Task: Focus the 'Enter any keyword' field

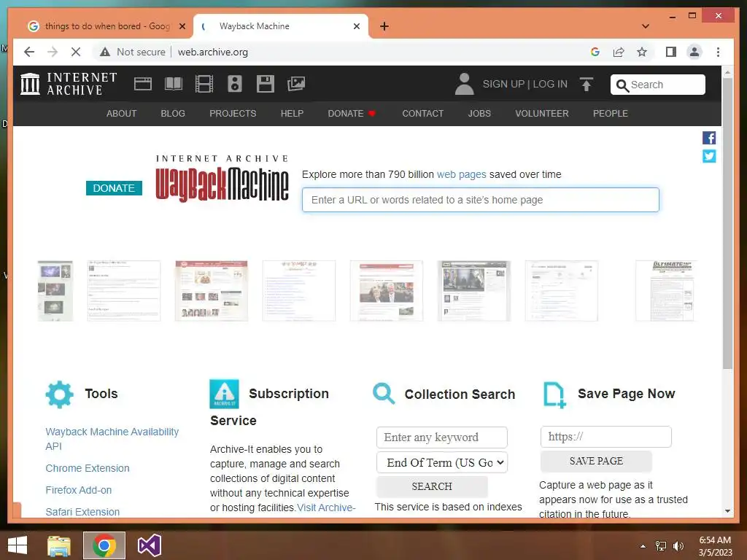Action: 442,437
